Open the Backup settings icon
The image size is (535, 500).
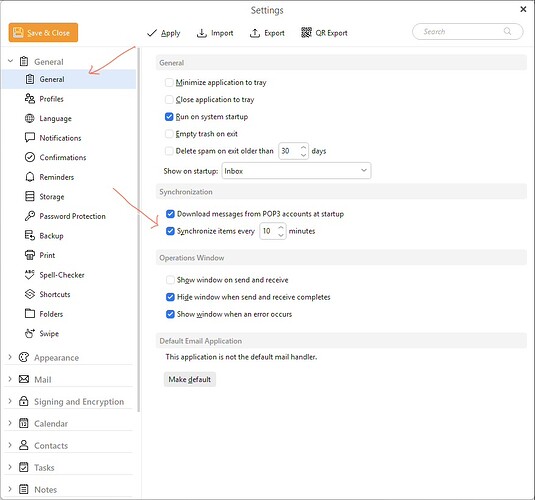30,235
